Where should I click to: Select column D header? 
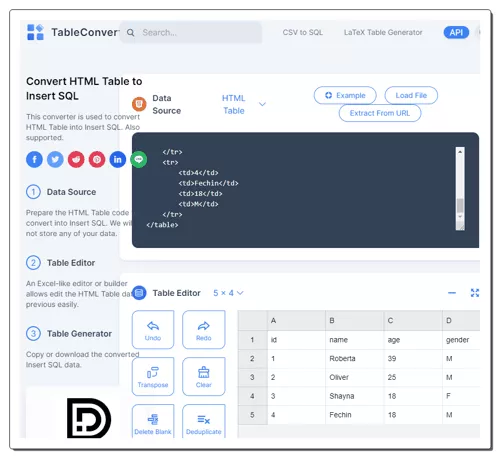point(461,320)
